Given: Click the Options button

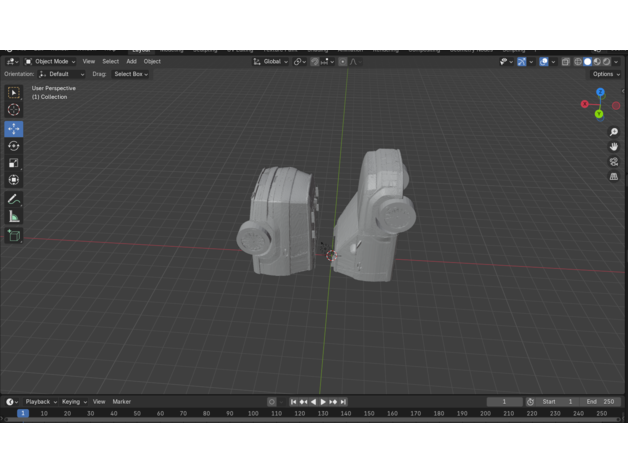Looking at the screenshot, I should click(604, 74).
